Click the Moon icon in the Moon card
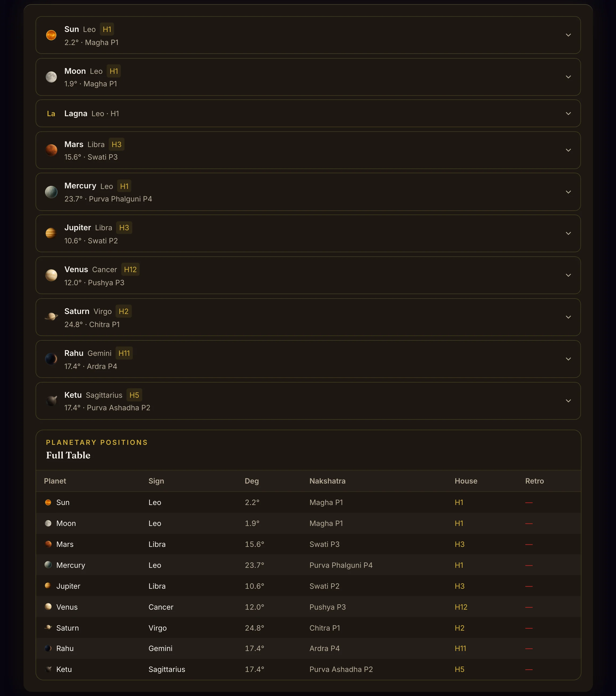616x696 pixels. coord(51,77)
